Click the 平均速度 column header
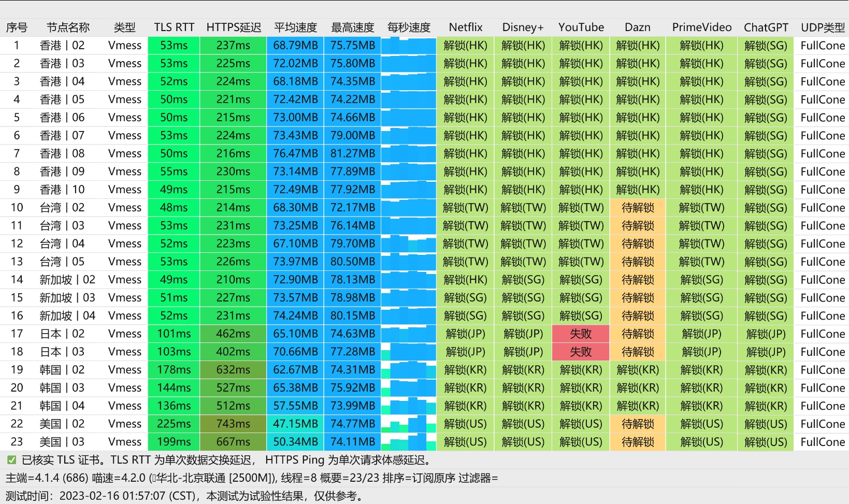The image size is (849, 504). click(295, 27)
